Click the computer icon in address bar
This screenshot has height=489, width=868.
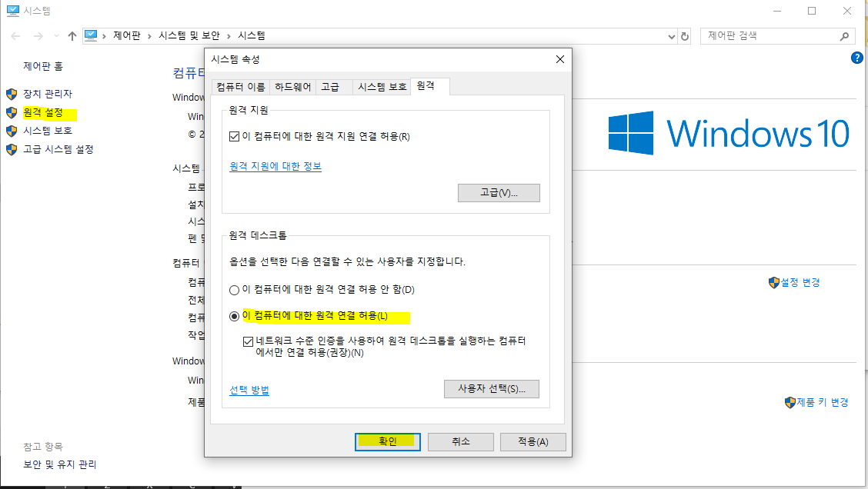pyautogui.click(x=91, y=36)
